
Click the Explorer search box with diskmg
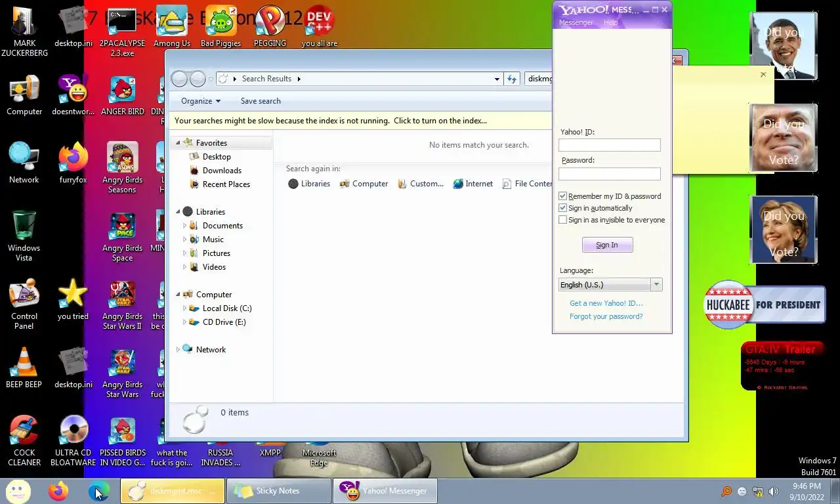tap(539, 79)
